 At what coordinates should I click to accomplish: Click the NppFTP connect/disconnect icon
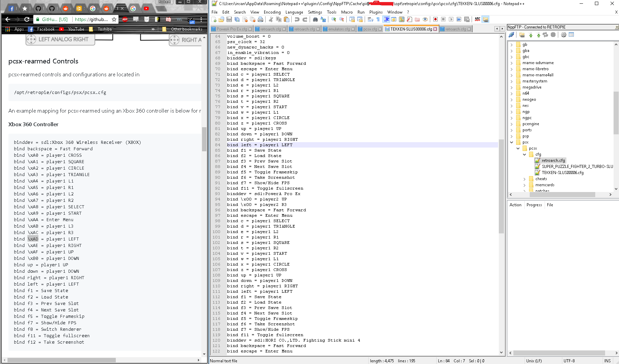coord(511,35)
